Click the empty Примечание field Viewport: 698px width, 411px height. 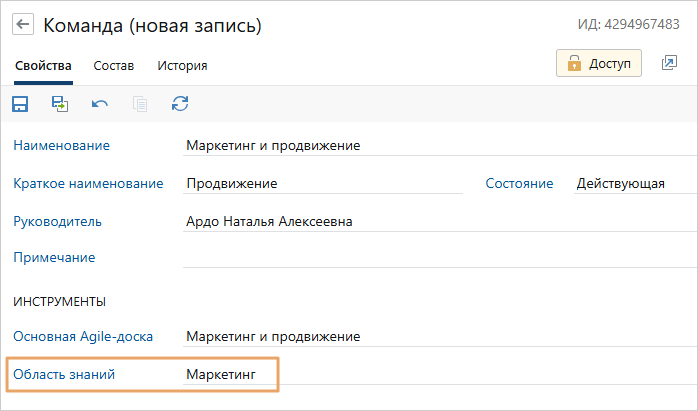[x=440, y=257]
